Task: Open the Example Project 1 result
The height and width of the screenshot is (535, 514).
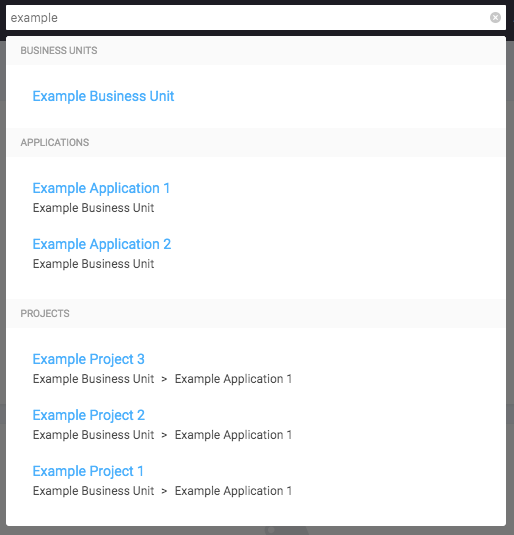Action: (88, 471)
